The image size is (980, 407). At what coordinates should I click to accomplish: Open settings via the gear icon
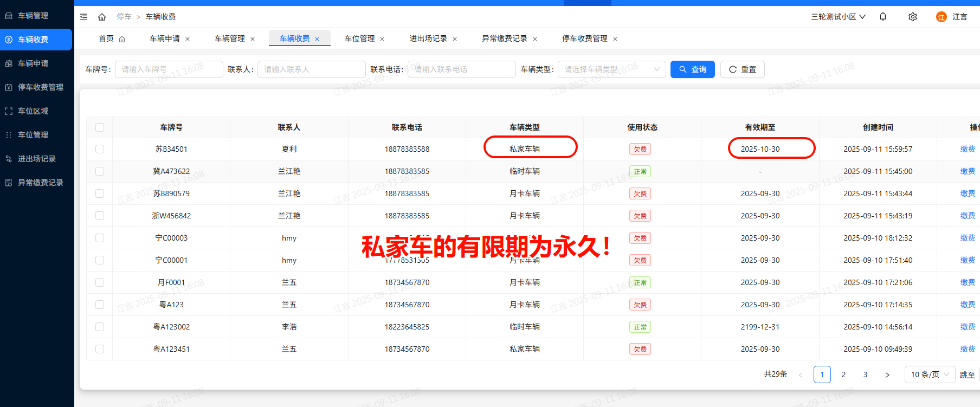pos(913,17)
